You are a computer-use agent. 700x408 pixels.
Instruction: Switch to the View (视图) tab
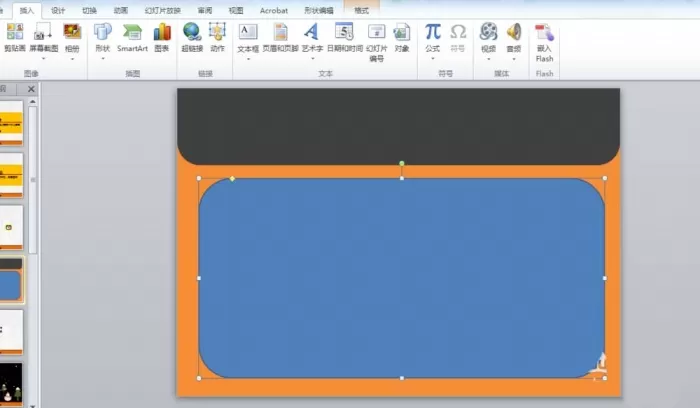(x=236, y=10)
